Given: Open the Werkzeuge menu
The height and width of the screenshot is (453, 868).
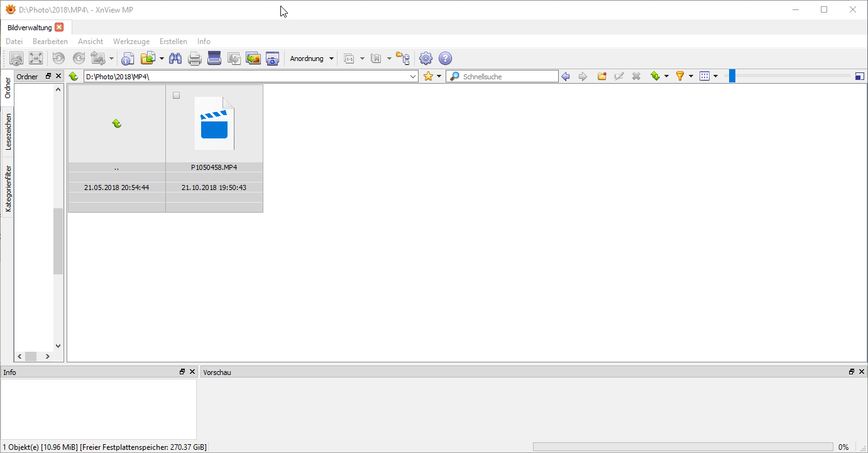Looking at the screenshot, I should [x=131, y=42].
